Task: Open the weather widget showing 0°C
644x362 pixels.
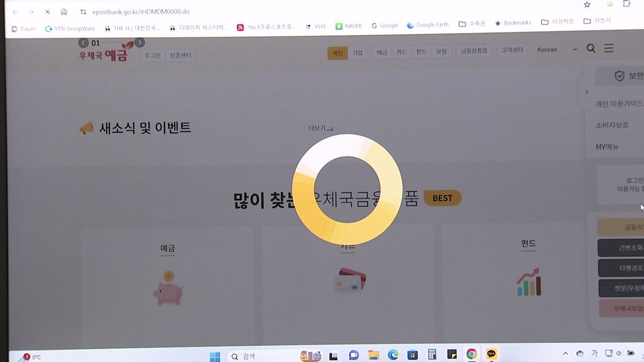Action: pyautogui.click(x=31, y=357)
